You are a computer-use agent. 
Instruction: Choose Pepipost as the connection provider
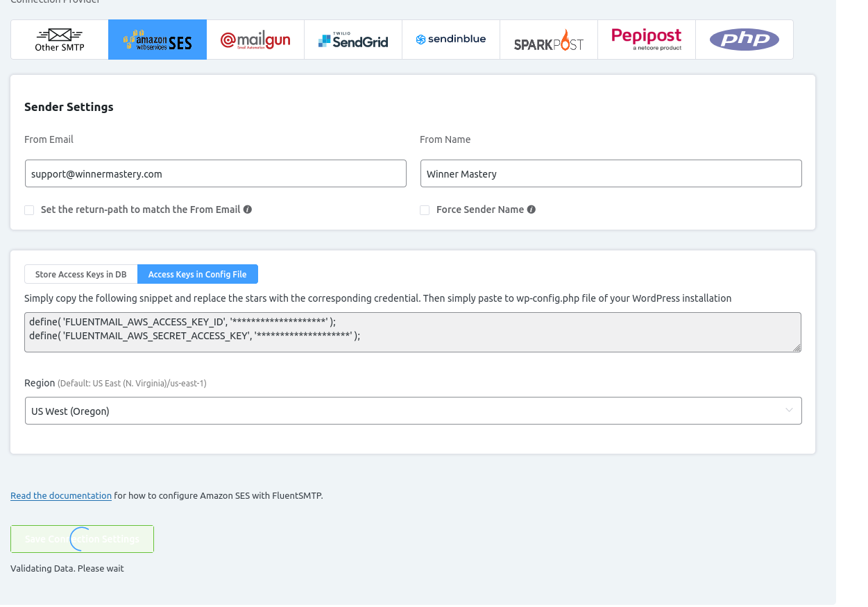click(647, 40)
